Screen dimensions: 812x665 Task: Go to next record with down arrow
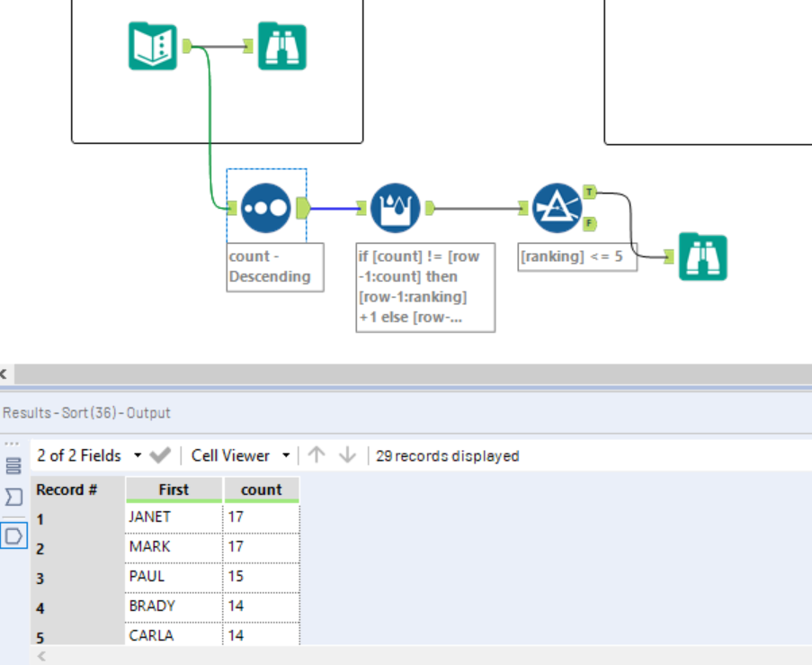(x=347, y=455)
